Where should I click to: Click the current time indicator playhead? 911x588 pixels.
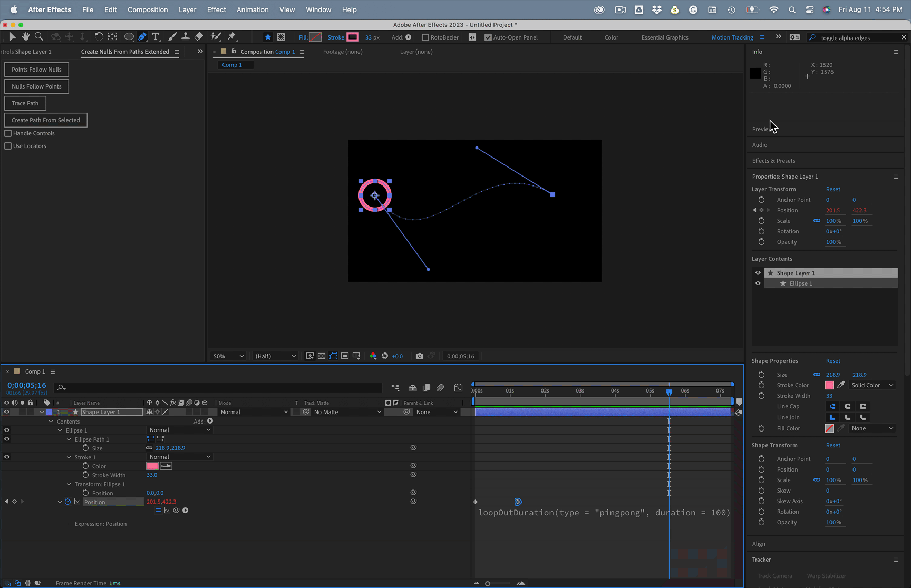[669, 392]
